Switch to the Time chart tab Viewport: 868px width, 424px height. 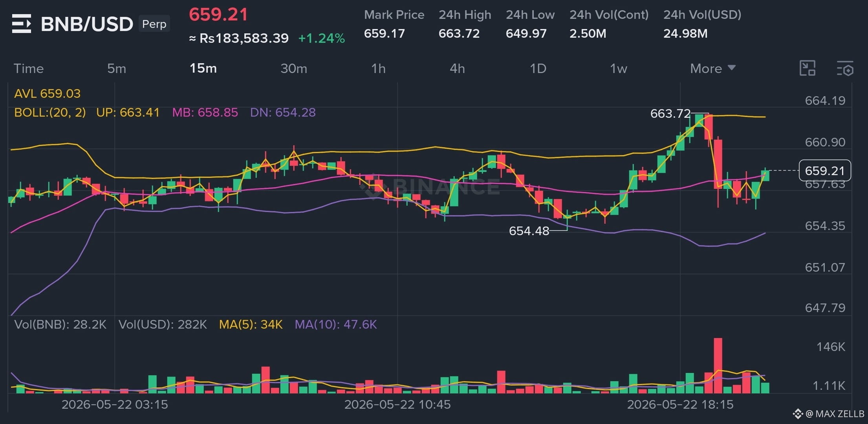tap(29, 68)
